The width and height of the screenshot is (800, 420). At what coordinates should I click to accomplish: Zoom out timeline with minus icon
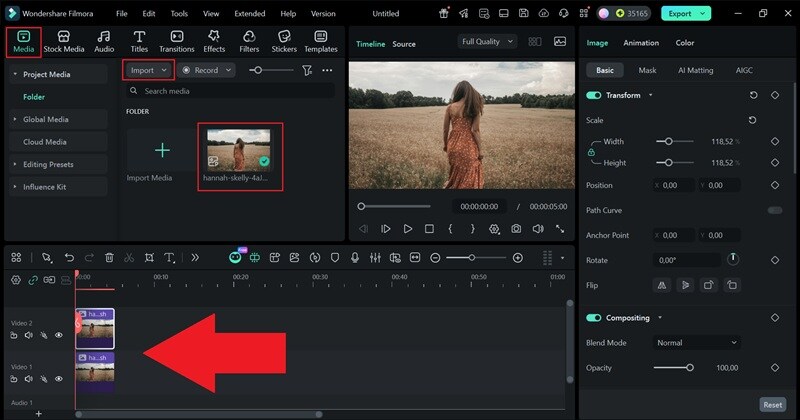pyautogui.click(x=435, y=258)
